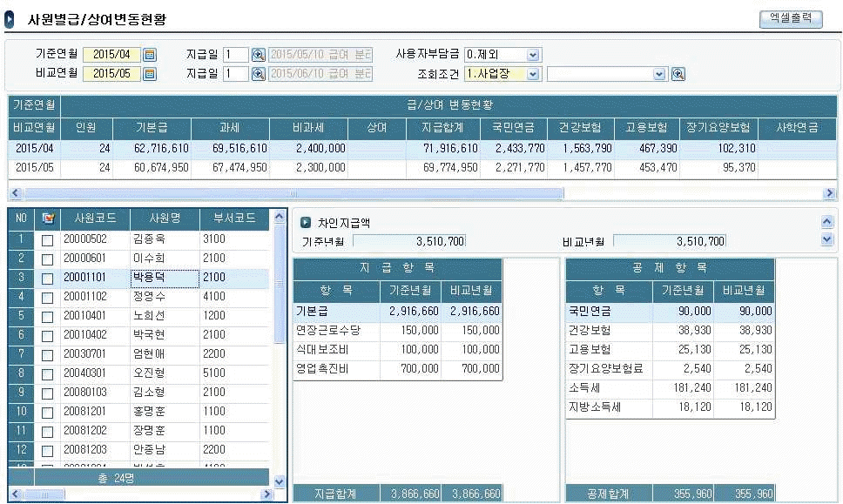Click horizontal scrollbar of 급/상여 변동현황 table
The image size is (843, 504).
point(287,193)
